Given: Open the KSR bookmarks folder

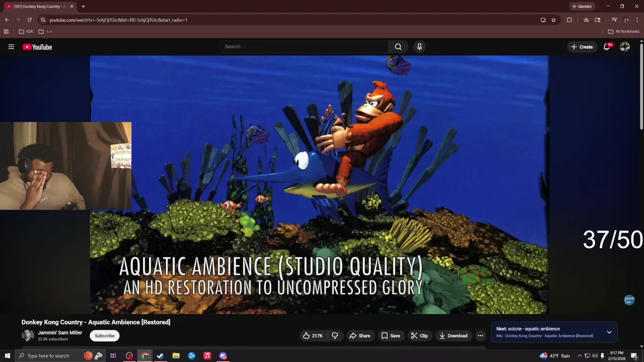Looking at the screenshot, I should coord(26,31).
